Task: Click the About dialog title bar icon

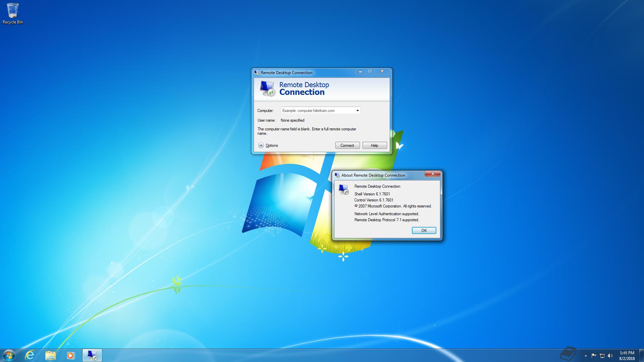Action: (337, 175)
